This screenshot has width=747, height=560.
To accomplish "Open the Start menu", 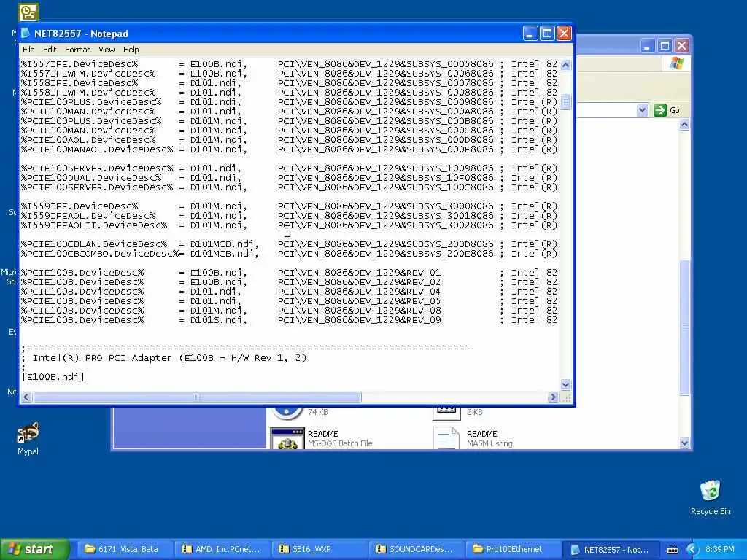I will [34, 549].
